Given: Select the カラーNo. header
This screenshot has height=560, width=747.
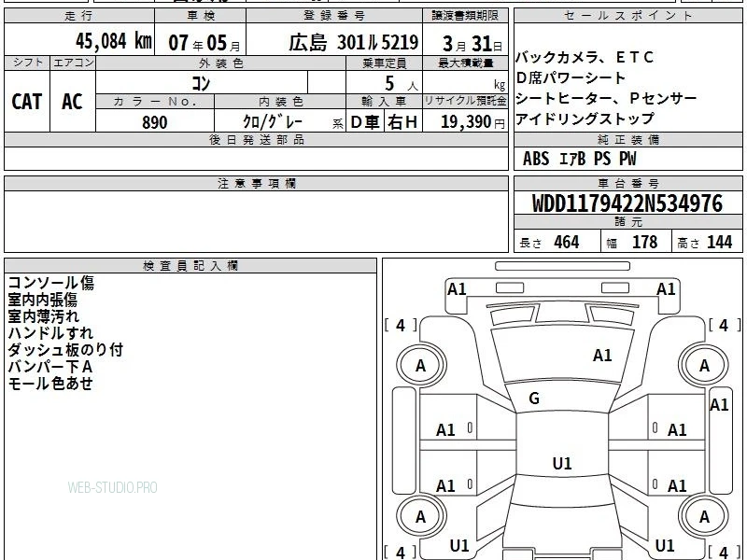Looking at the screenshot, I should click(x=155, y=101).
